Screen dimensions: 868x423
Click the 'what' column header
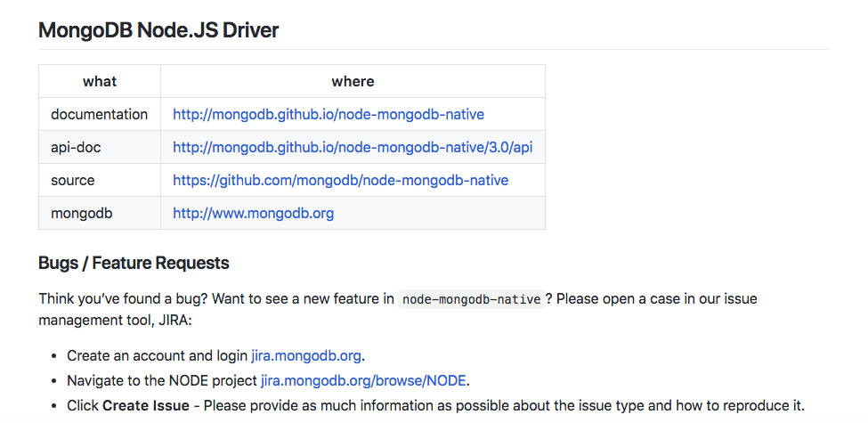point(100,81)
